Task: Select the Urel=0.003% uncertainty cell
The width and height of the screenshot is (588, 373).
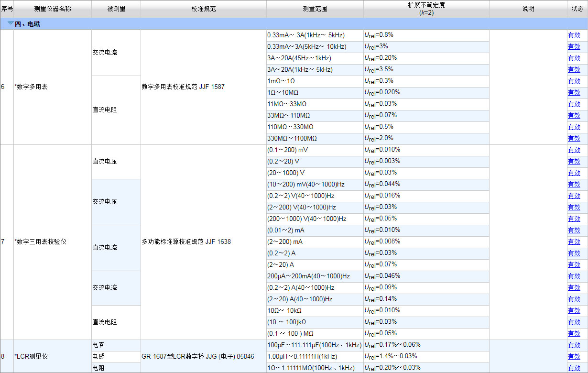Action: coord(426,162)
